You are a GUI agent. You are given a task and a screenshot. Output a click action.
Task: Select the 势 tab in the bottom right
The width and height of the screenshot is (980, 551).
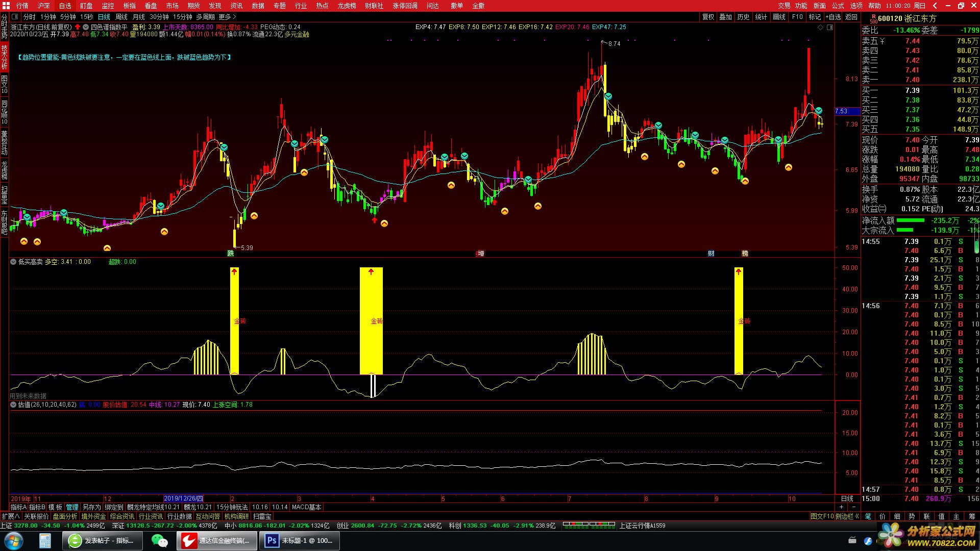pyautogui.click(x=912, y=516)
